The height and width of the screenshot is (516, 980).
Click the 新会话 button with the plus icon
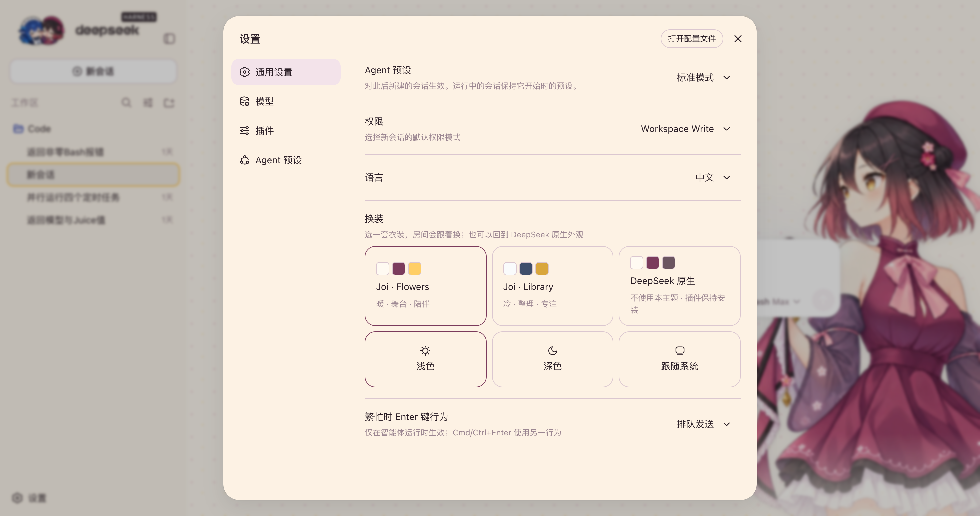click(93, 71)
